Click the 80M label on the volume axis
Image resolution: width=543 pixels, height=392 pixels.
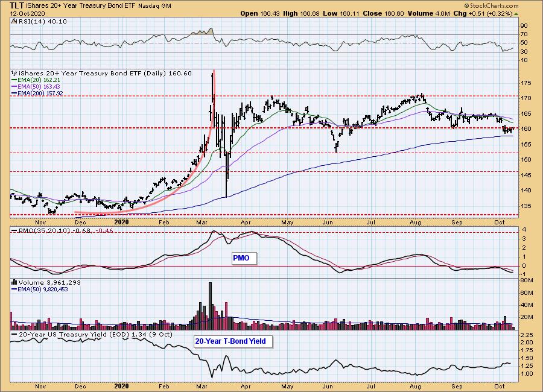point(527,280)
